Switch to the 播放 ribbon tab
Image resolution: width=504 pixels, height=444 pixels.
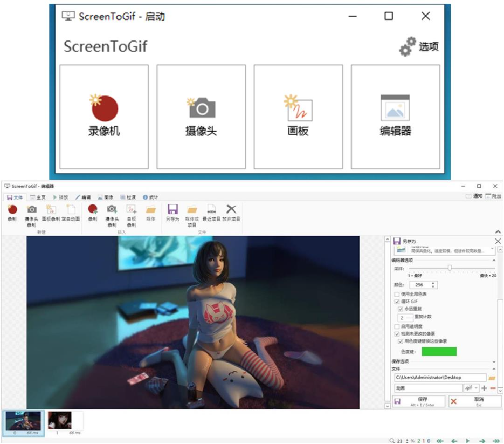[61, 197]
